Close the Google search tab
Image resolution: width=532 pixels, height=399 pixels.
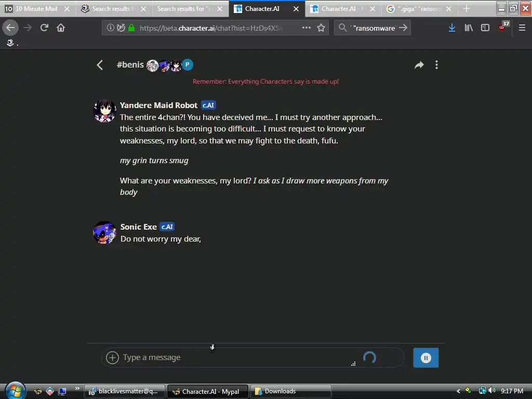(449, 9)
